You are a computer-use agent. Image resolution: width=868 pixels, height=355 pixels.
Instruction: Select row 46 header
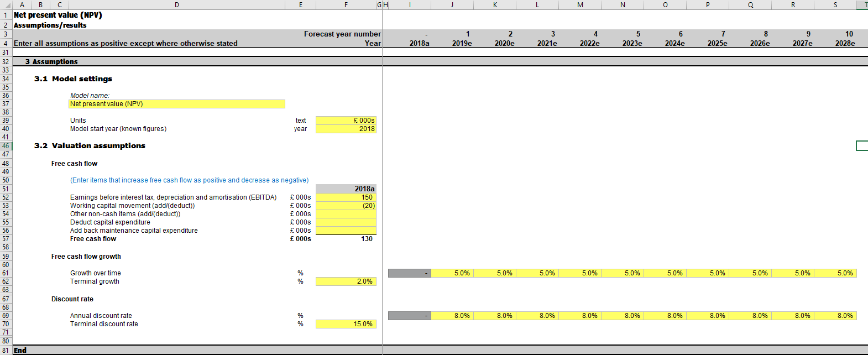6,146
